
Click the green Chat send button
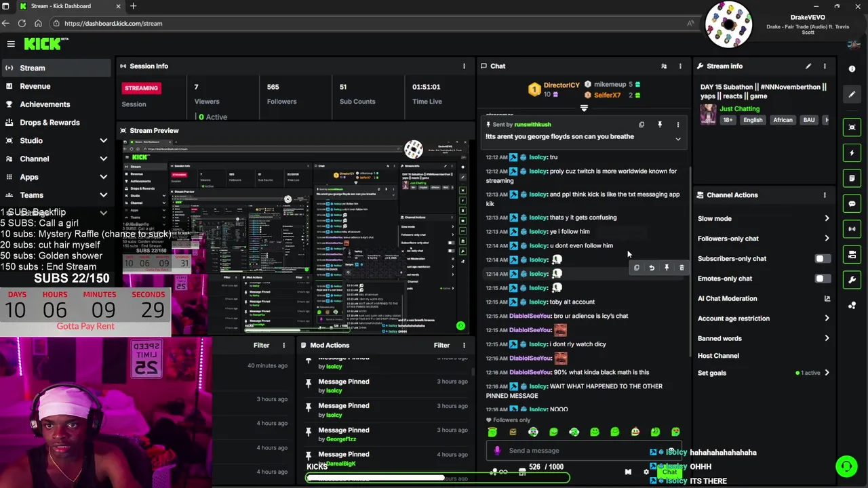click(x=669, y=472)
